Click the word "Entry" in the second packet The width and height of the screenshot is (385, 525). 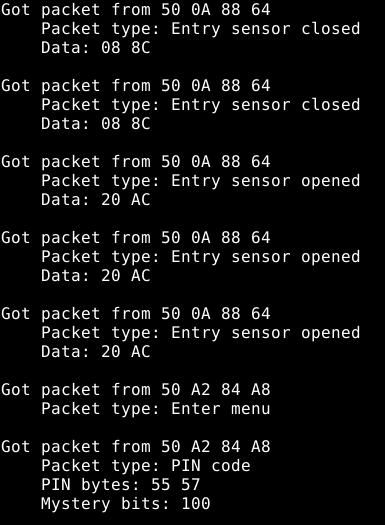point(196,105)
